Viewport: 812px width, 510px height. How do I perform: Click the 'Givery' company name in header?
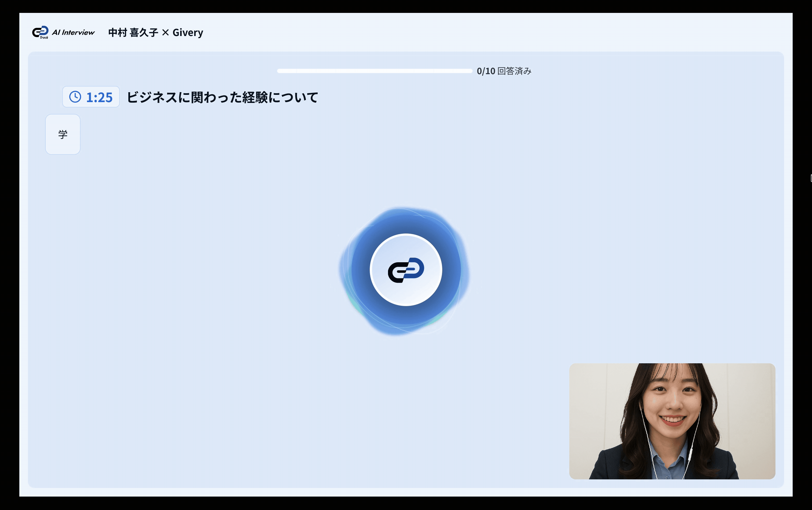click(188, 33)
